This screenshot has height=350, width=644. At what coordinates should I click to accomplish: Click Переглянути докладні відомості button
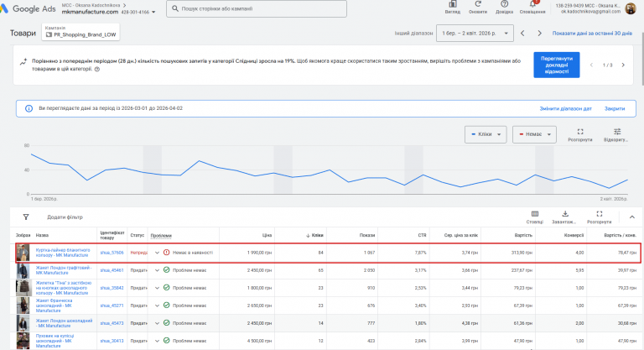tap(557, 65)
